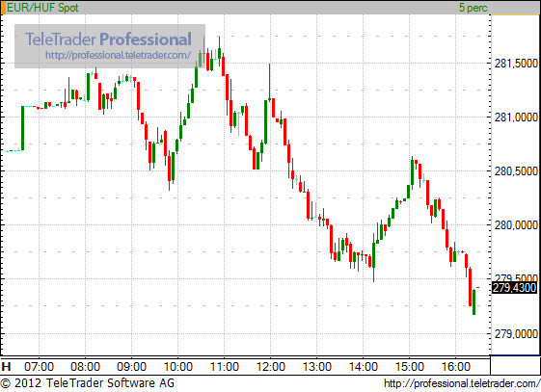Select the 280,0000 price axis label
541x392 pixels.
click(x=516, y=225)
